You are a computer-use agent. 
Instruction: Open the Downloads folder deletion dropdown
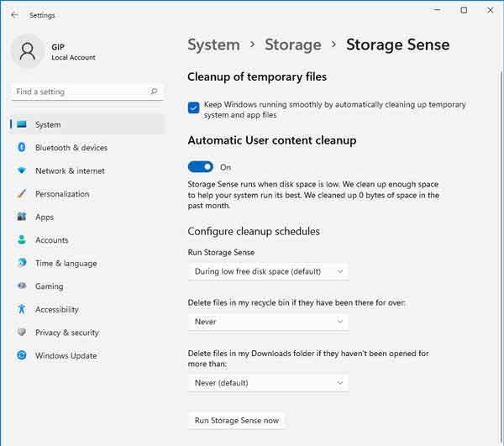268,383
